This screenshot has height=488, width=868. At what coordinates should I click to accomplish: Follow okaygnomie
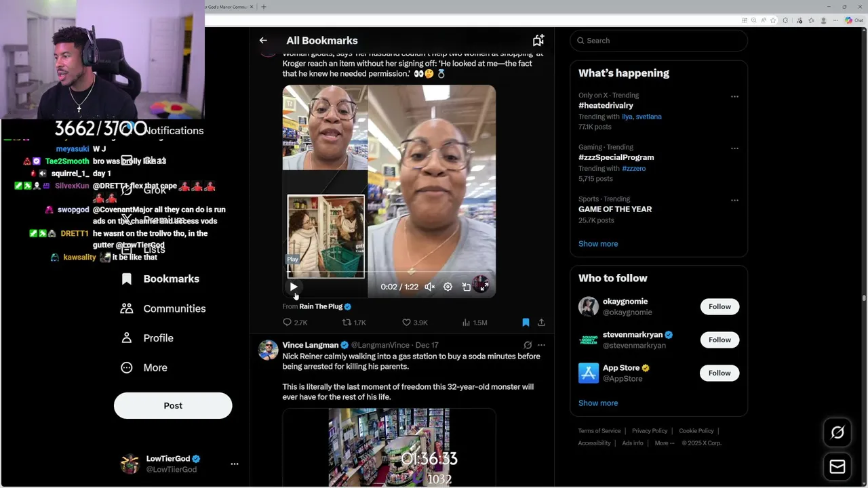point(719,306)
